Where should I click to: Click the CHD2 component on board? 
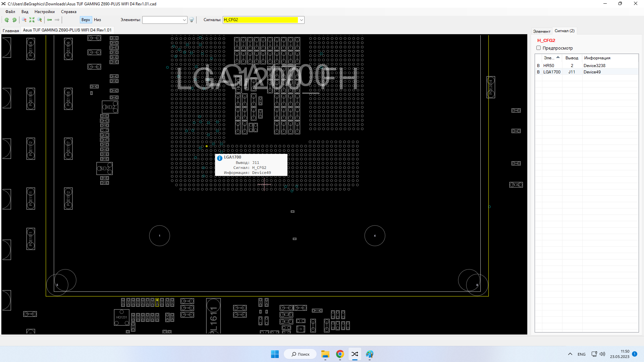[110, 107]
